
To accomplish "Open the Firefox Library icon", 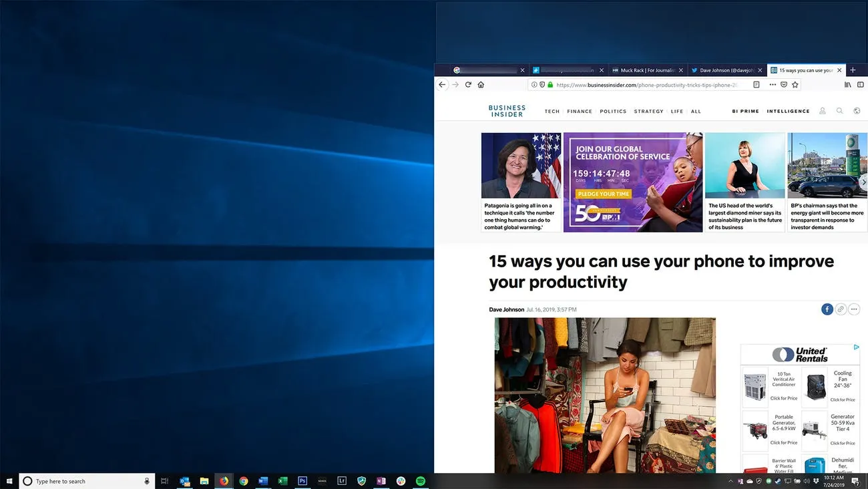I will pyautogui.click(x=848, y=85).
